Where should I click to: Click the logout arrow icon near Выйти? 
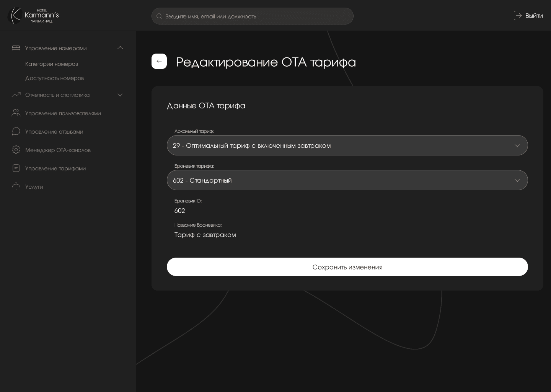[518, 16]
